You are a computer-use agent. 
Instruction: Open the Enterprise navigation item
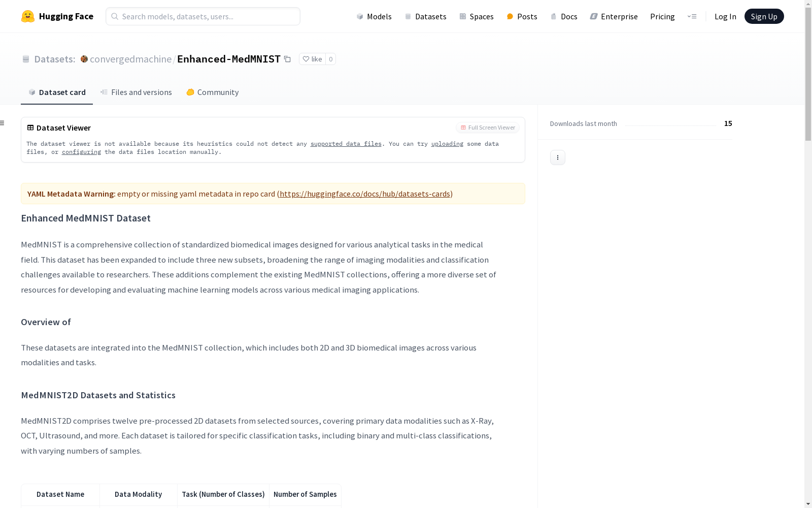tap(614, 16)
